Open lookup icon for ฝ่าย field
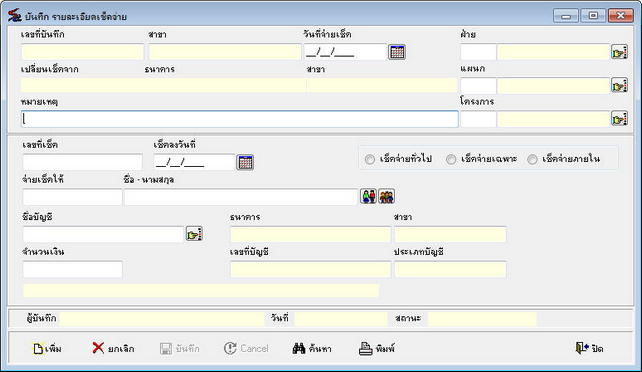Image resolution: width=642 pixels, height=372 pixels. click(x=619, y=52)
